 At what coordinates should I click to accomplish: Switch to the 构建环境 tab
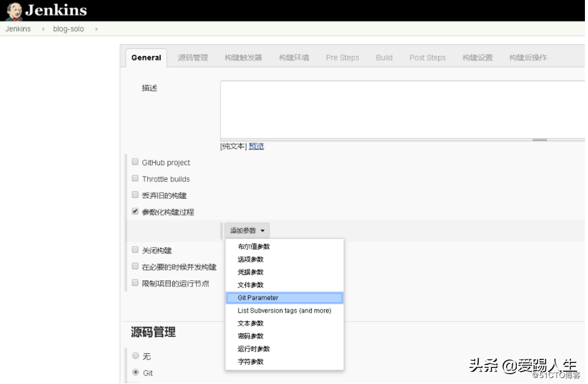pyautogui.click(x=294, y=58)
